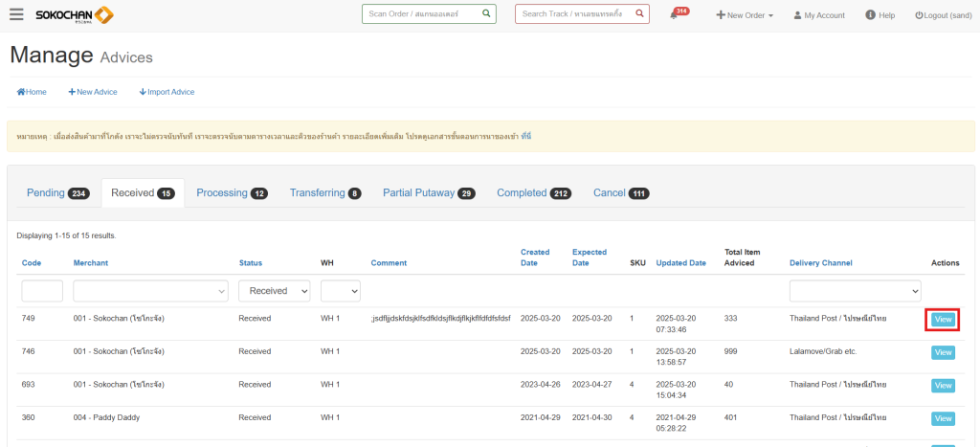Expand the New Order dropdown
The width and height of the screenshot is (980, 447).
pos(745,15)
